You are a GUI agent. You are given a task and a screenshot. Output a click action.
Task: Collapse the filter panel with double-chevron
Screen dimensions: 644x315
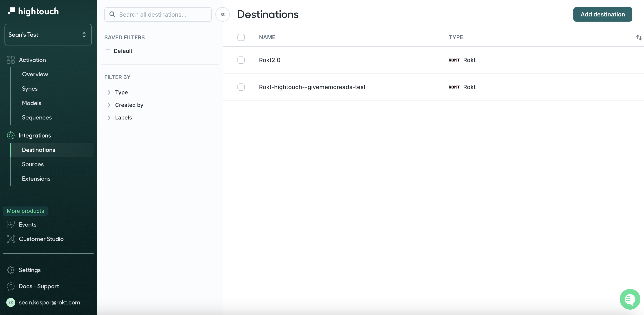pos(223,14)
